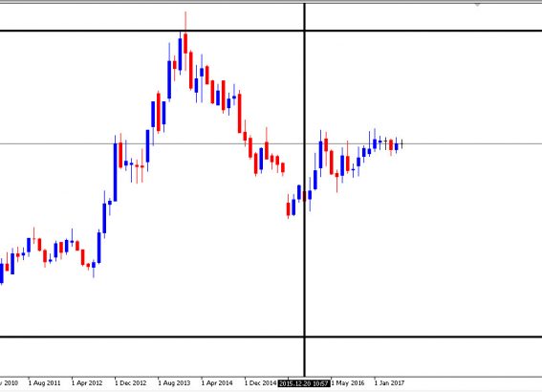Click the 1 Apr 2014 time label
This screenshot has height=392, width=542.
pyautogui.click(x=217, y=383)
